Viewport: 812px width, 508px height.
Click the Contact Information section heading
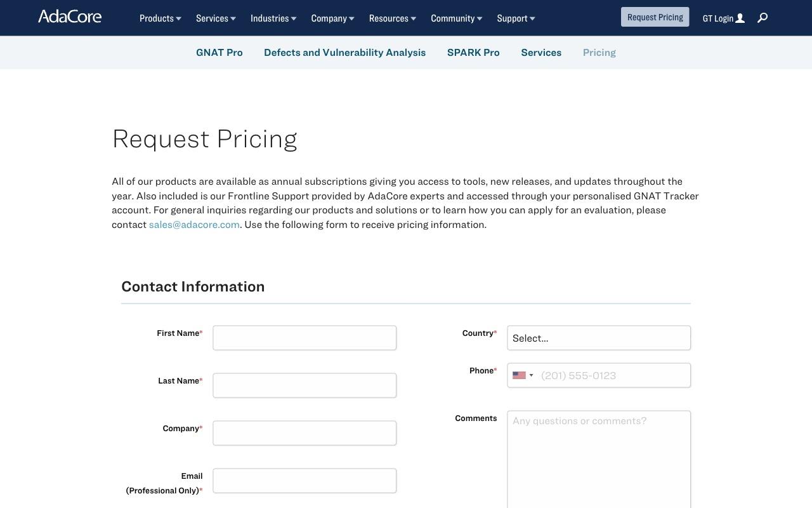click(193, 286)
